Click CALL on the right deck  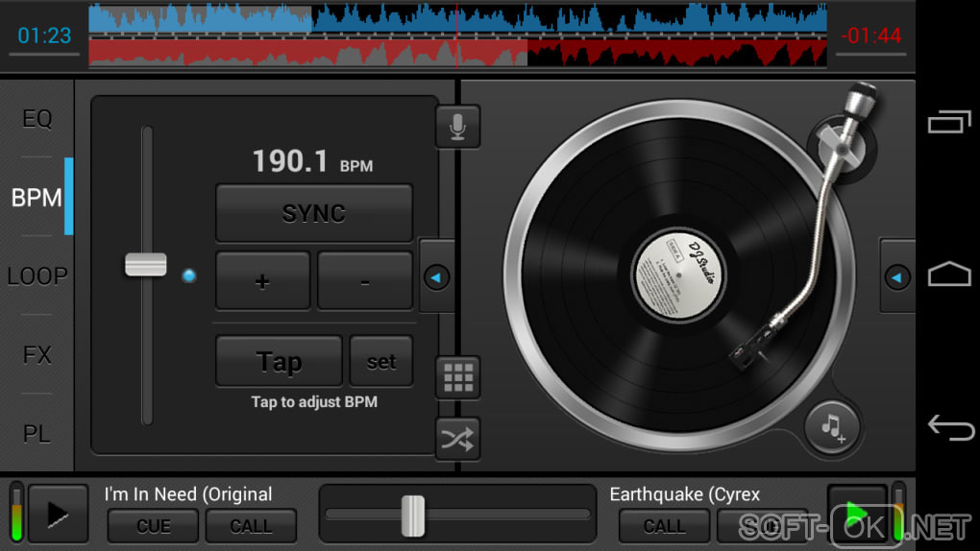click(x=664, y=526)
